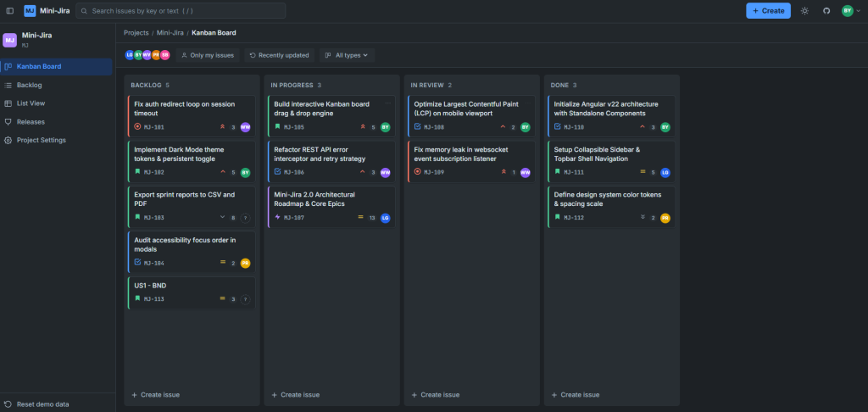Image resolution: width=868 pixels, height=412 pixels.
Task: Create issue in Backlog column
Action: 156,395
